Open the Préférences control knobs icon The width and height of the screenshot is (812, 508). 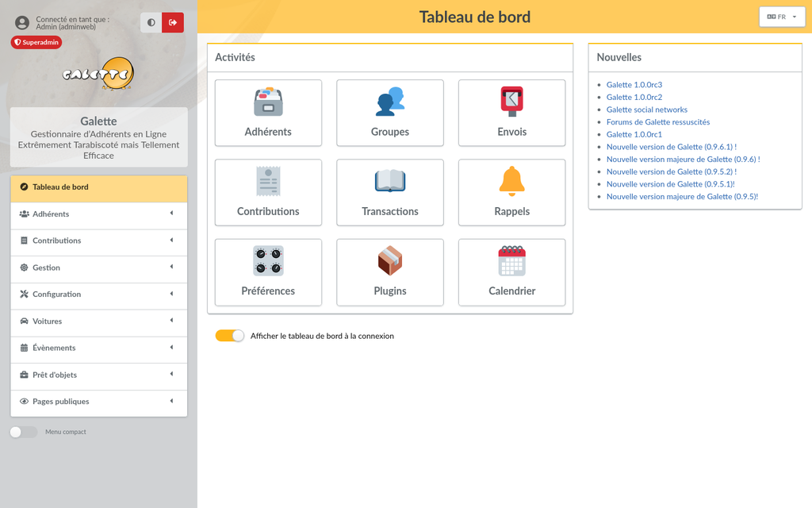[268, 260]
